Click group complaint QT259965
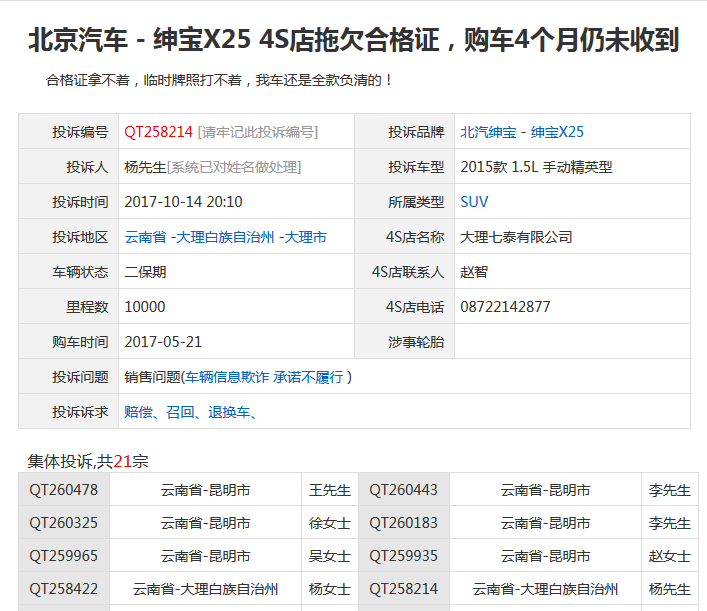 coord(64,556)
